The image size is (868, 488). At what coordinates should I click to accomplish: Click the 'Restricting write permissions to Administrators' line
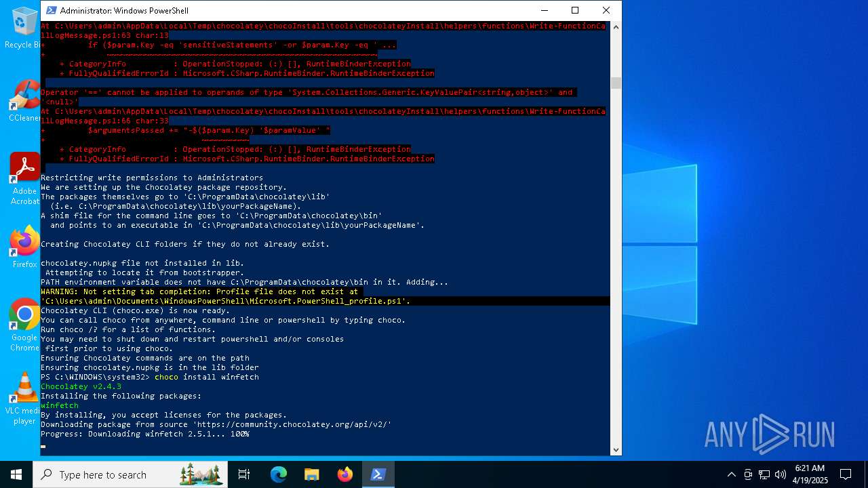click(x=152, y=178)
